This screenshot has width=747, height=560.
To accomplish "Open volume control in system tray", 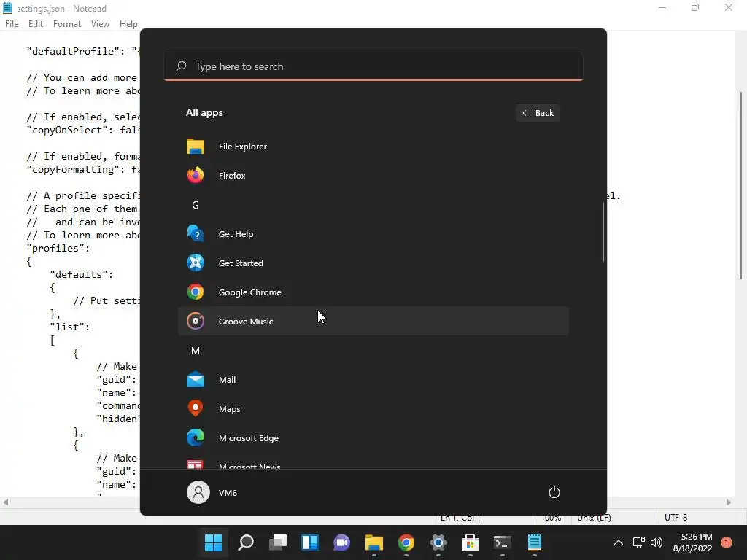I will 657,542.
